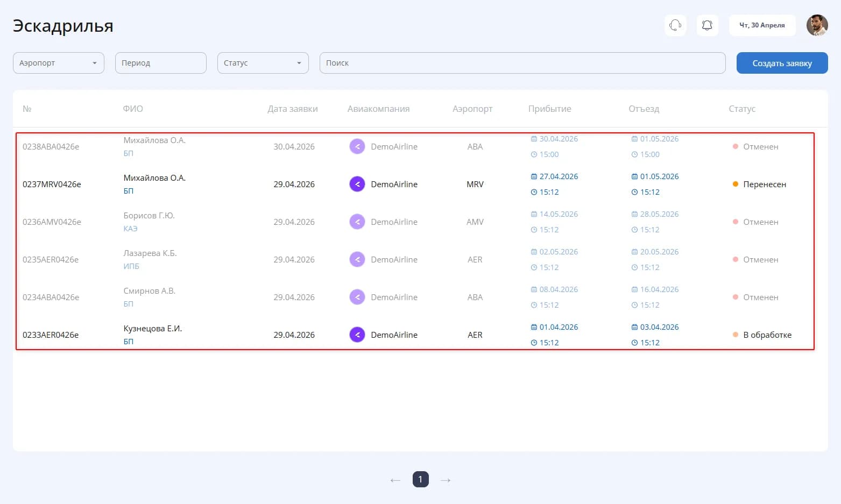Open the Период date filter
The width and height of the screenshot is (841, 504).
click(x=161, y=63)
